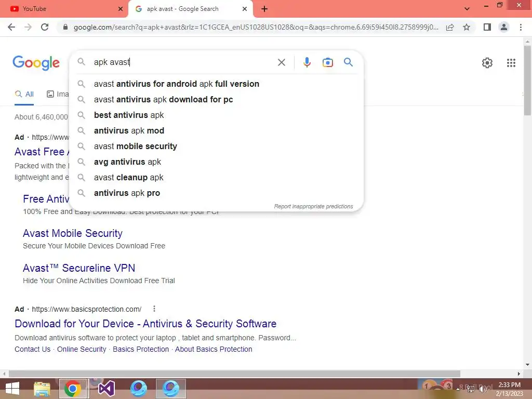532x399 pixels.
Task: Open File Explorer from the taskbar
Action: pyautogui.click(x=42, y=389)
